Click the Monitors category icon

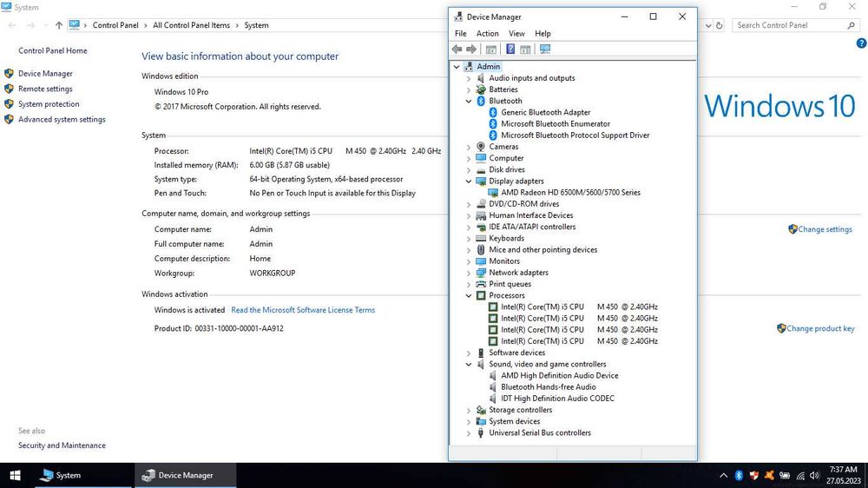481,261
